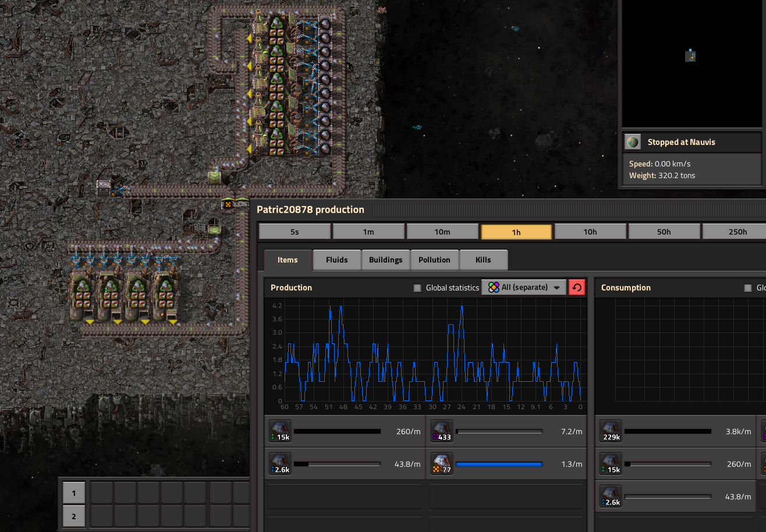Set the time range to 1m

[x=368, y=232]
